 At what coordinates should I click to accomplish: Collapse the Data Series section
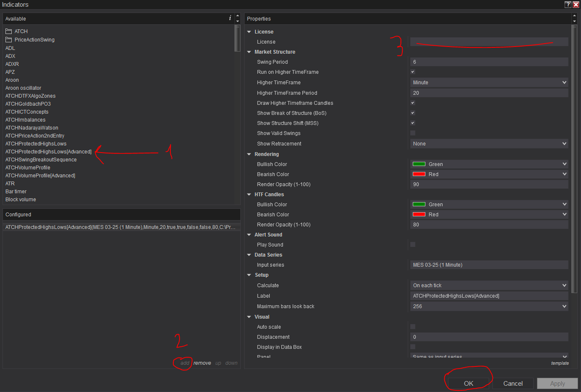click(x=249, y=255)
